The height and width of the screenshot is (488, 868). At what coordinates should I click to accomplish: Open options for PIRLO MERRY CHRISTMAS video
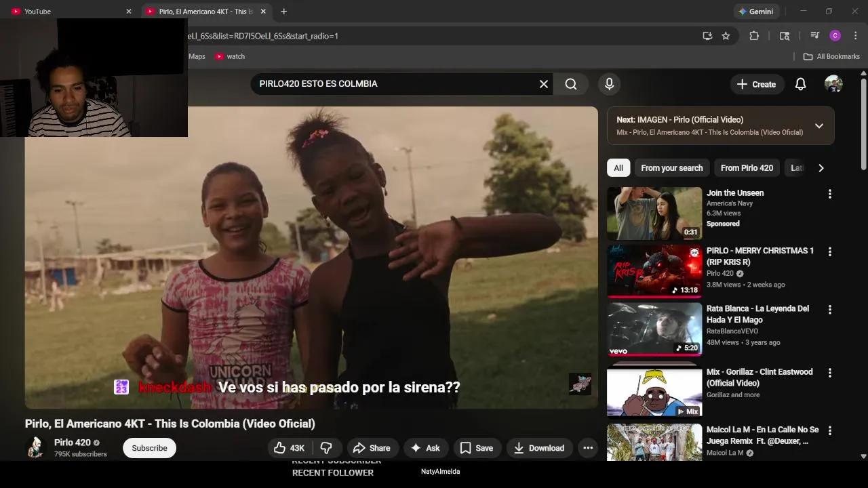(829, 251)
